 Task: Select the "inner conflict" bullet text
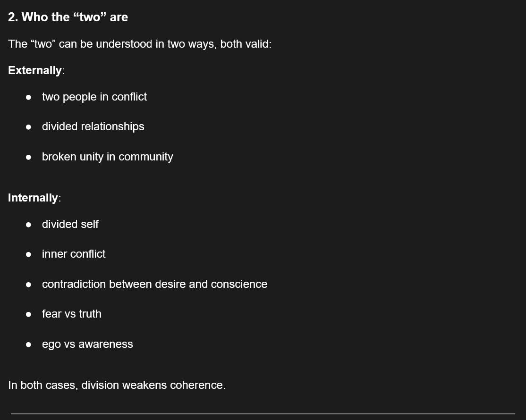(x=74, y=254)
